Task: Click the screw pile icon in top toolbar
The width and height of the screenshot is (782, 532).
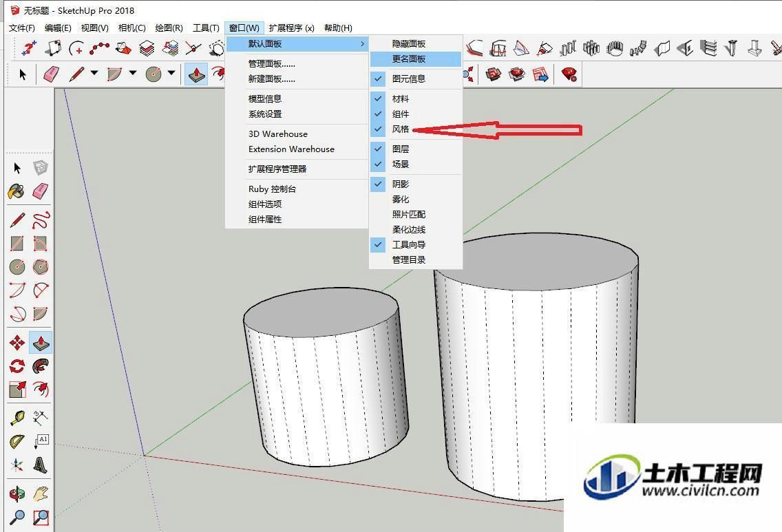Action: (732, 48)
